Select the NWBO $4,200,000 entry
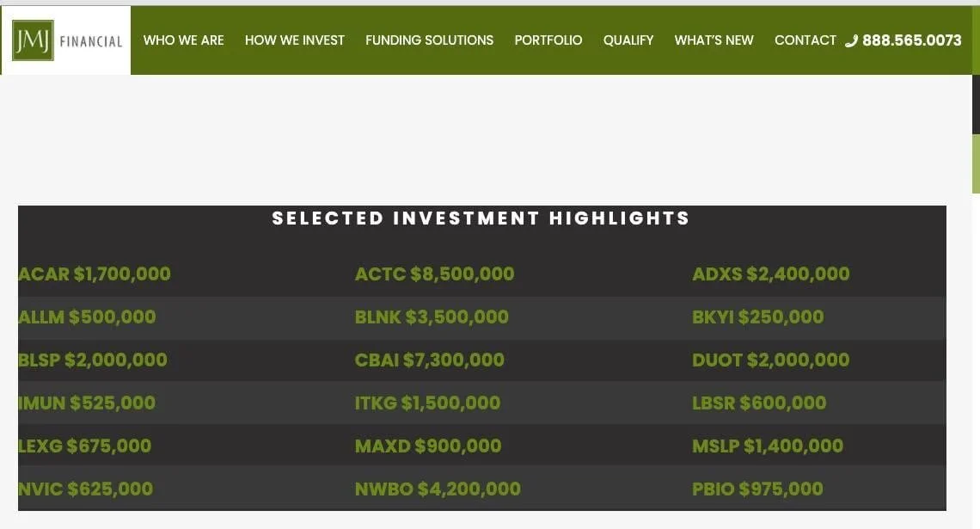980x529 pixels. 438,489
